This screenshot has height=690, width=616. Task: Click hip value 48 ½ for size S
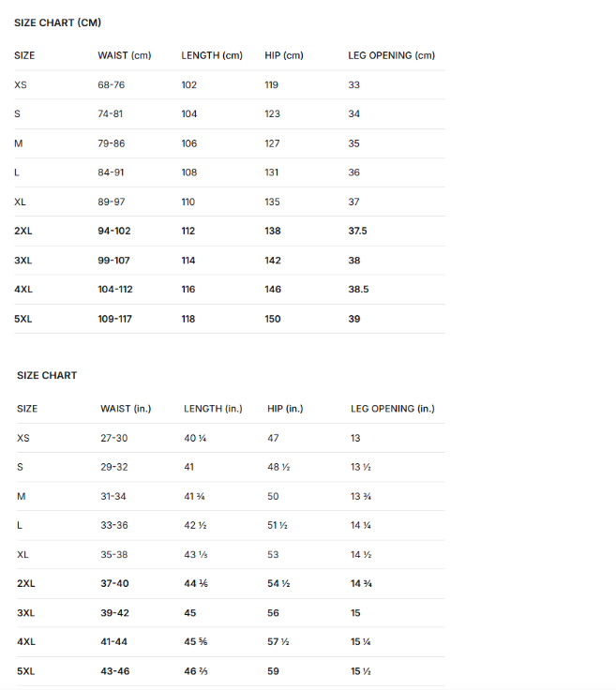[x=278, y=467]
